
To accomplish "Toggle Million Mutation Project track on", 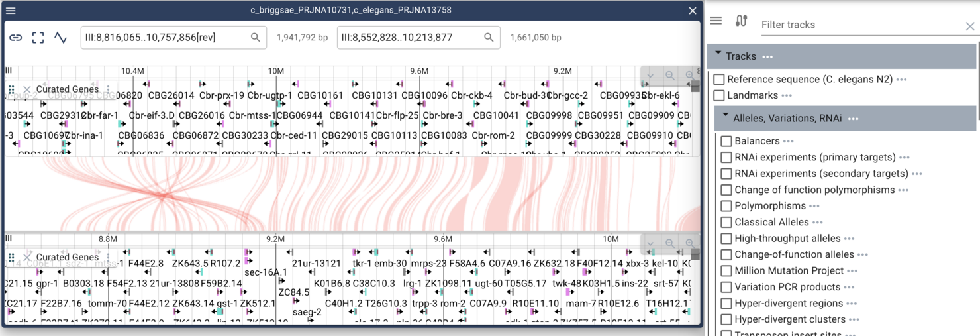I will (x=726, y=270).
